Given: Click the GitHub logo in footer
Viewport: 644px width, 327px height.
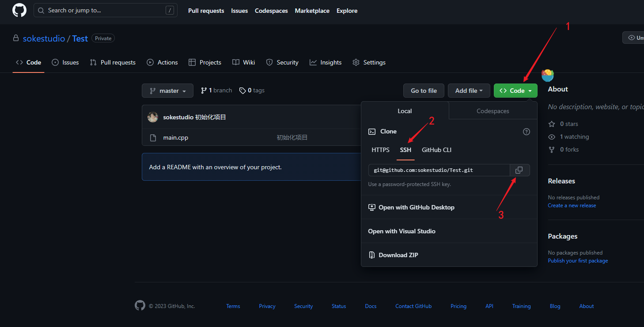Looking at the screenshot, I should pyautogui.click(x=140, y=306).
